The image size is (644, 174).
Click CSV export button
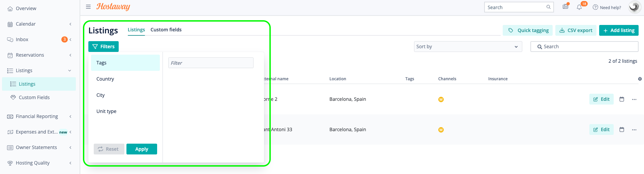[x=576, y=30]
